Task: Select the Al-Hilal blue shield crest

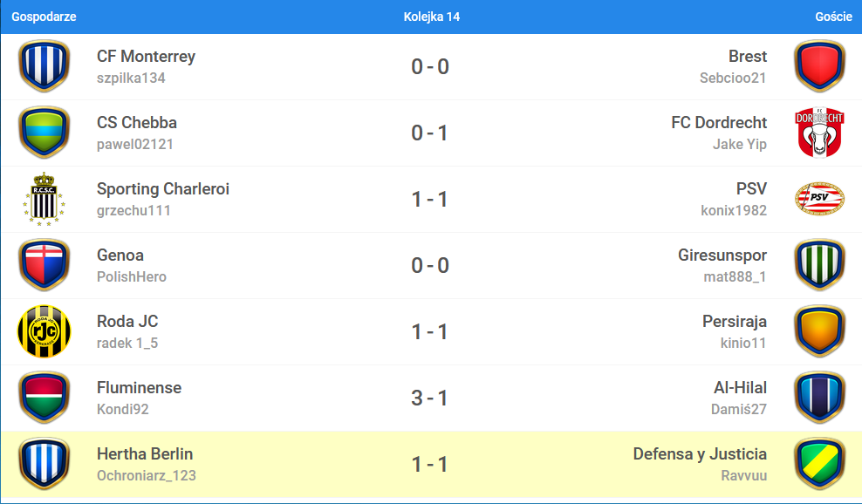Action: [x=819, y=398]
